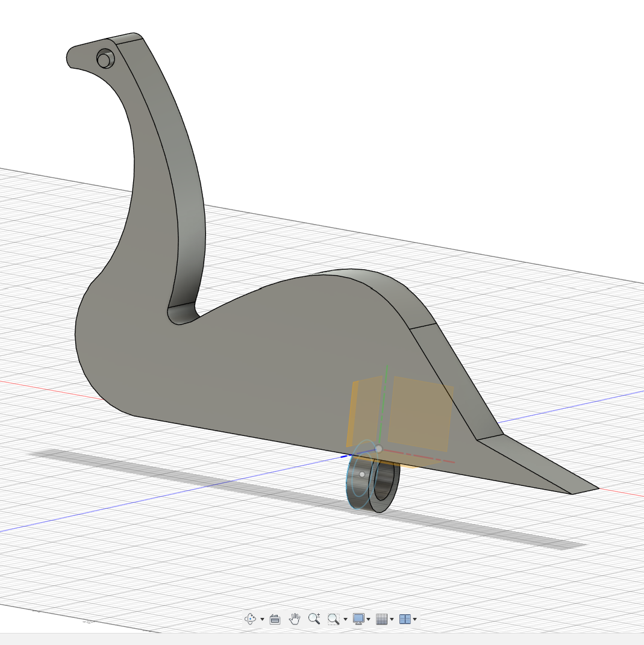Select the ring wheel under the body
The image size is (644, 645).
pyautogui.click(x=373, y=485)
